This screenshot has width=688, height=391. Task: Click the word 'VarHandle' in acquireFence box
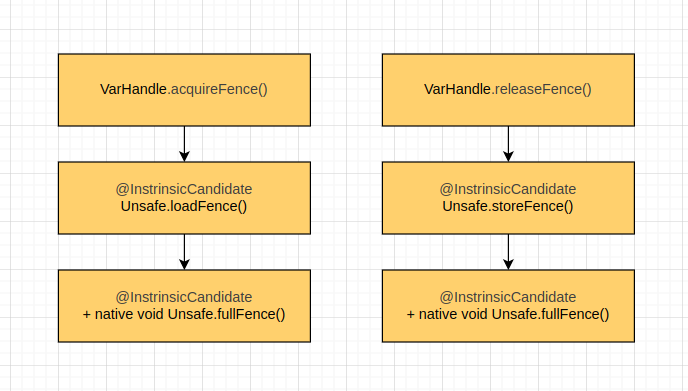point(133,89)
